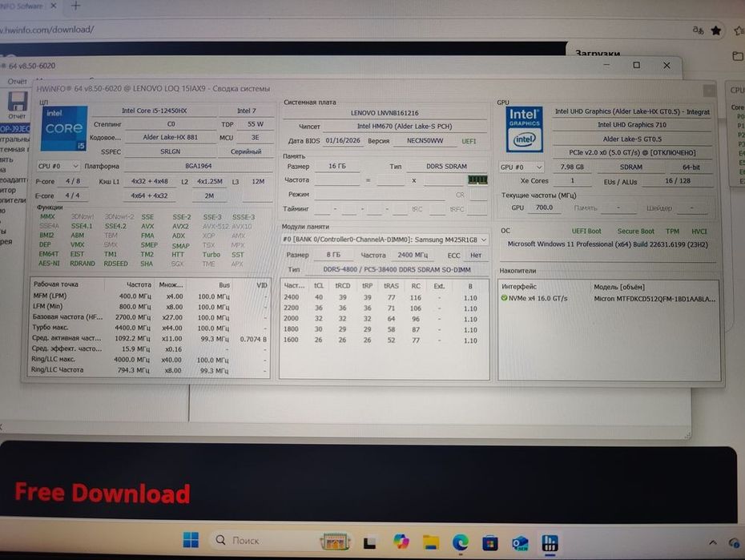Click the GPU clock 700.0 value
The image size is (745, 560).
click(x=544, y=207)
